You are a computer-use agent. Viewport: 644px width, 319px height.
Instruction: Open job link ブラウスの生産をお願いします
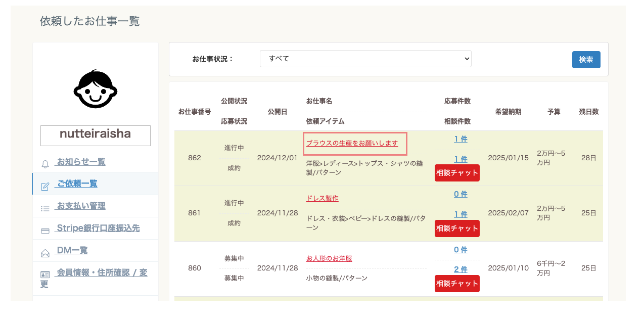click(352, 143)
